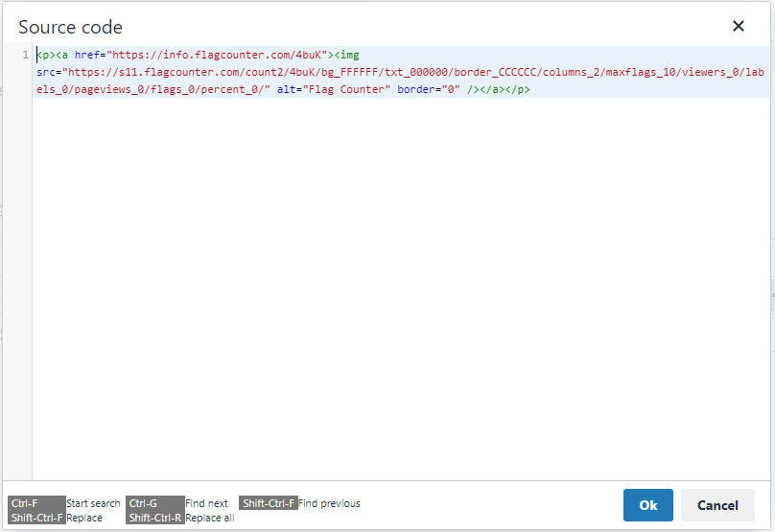Click the pageviews_0 segment in URL
775x532 pixels.
108,89
